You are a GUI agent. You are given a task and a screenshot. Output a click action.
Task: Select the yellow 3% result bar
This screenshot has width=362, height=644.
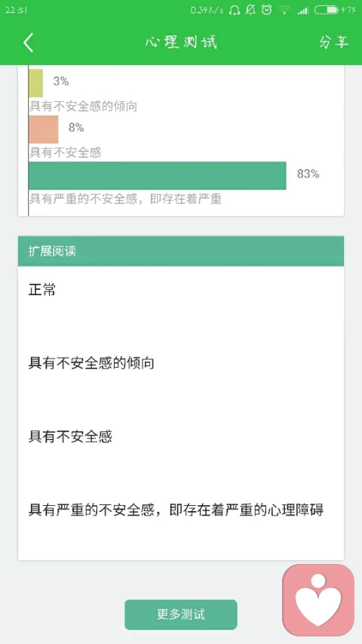pos(35,83)
